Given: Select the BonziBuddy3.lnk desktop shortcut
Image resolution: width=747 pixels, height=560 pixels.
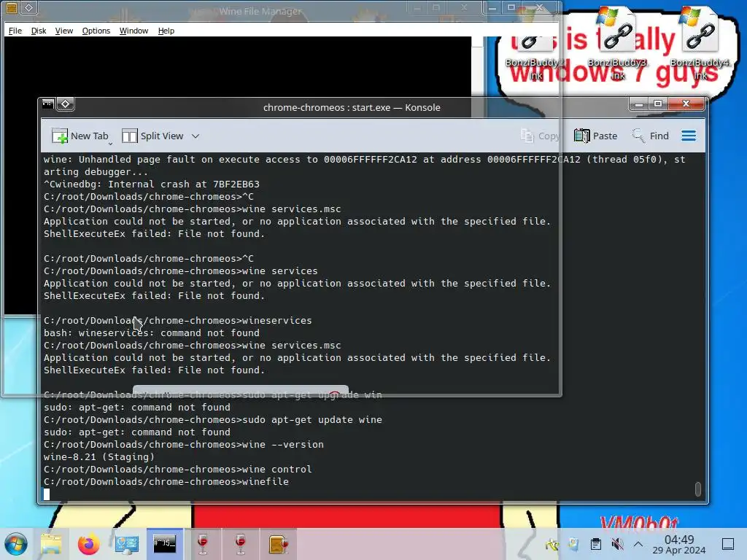Looking at the screenshot, I should [617, 44].
